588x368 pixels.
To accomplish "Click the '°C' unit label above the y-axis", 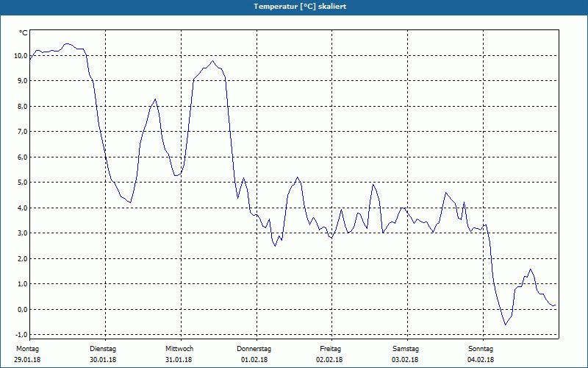I will [23, 33].
